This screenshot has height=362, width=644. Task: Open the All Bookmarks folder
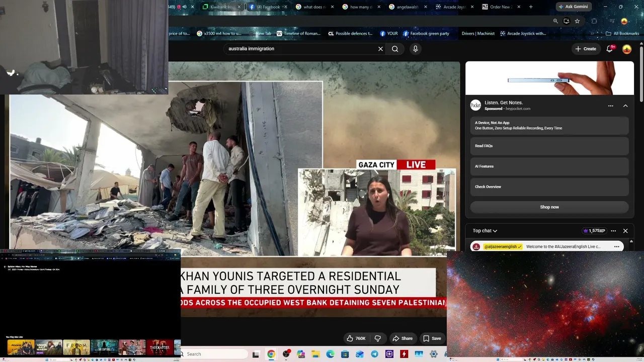[622, 34]
